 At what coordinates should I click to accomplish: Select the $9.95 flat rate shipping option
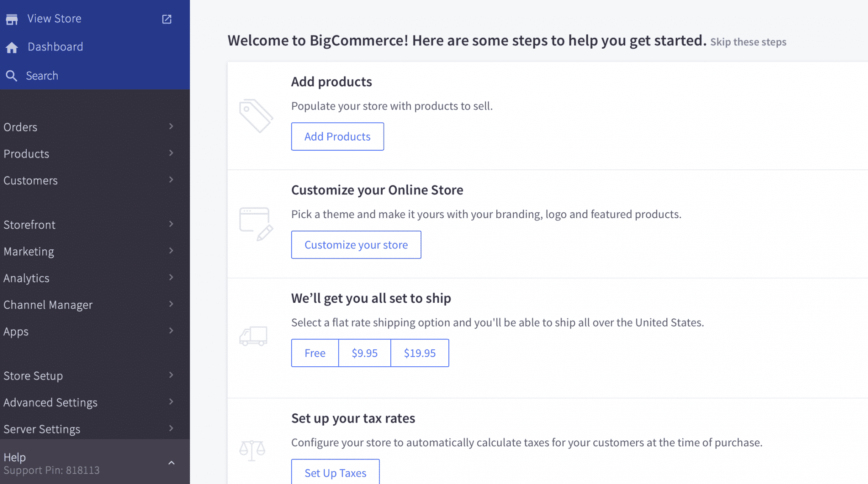(364, 353)
